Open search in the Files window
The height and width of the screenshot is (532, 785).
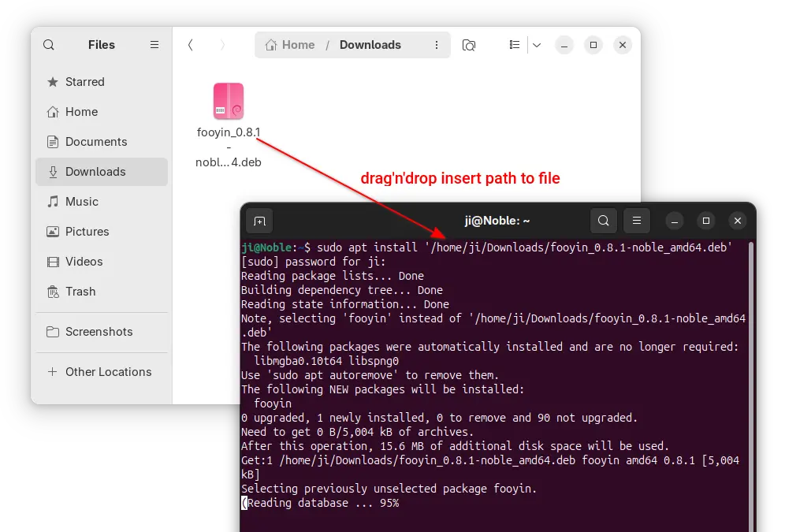(x=49, y=45)
